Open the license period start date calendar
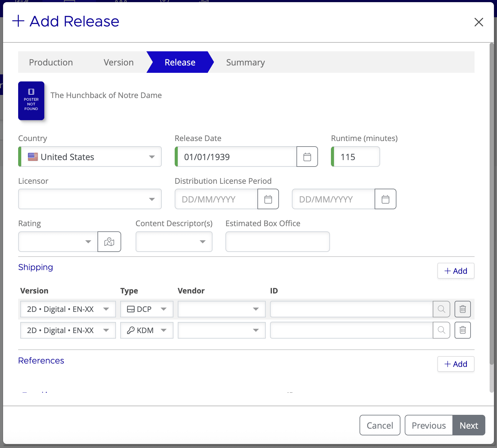Screen dimensions: 497x448 pos(268,199)
